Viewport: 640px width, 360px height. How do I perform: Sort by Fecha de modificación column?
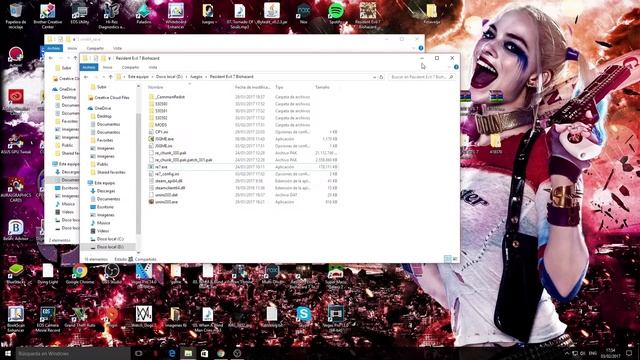252,87
